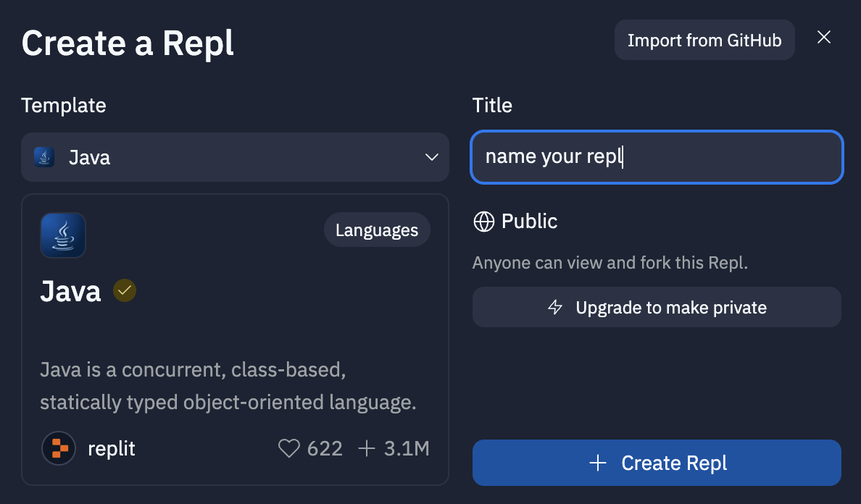Close the Create a Repl dialog
The width and height of the screenshot is (861, 504).
tap(823, 37)
